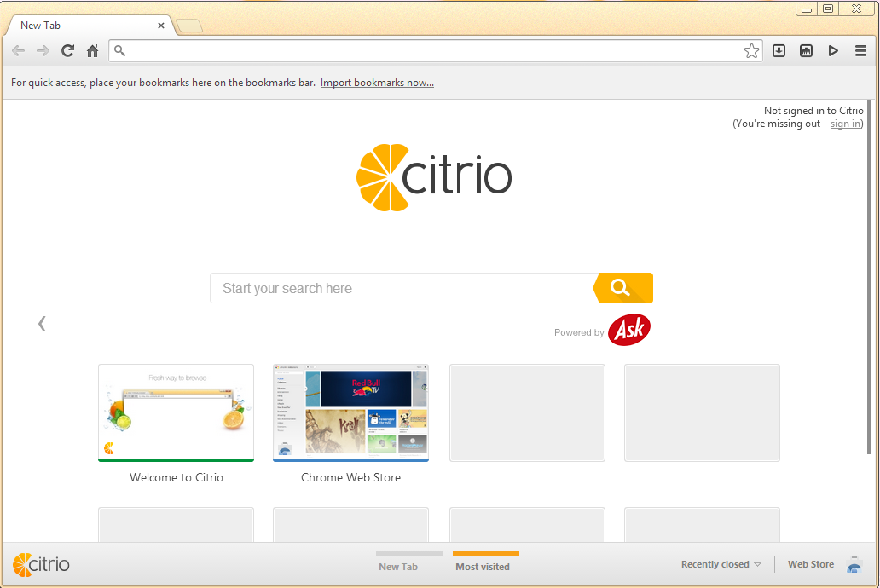Click the back navigation arrow
Viewport: 880px width, 588px height.
click(x=18, y=51)
